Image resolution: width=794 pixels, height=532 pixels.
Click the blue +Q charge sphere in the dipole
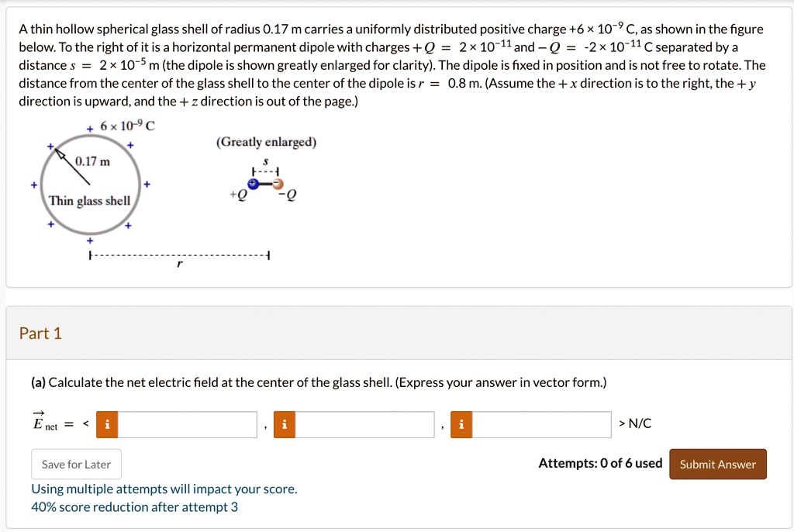point(253,184)
